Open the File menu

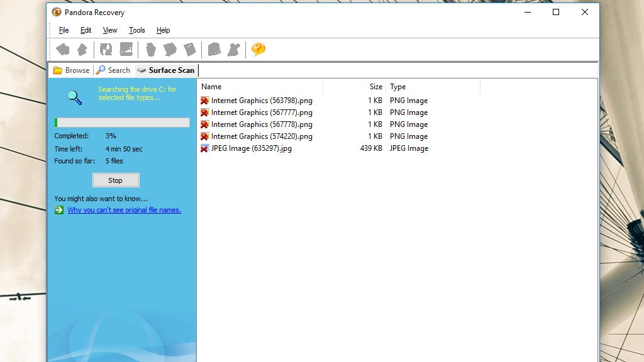[x=64, y=30]
